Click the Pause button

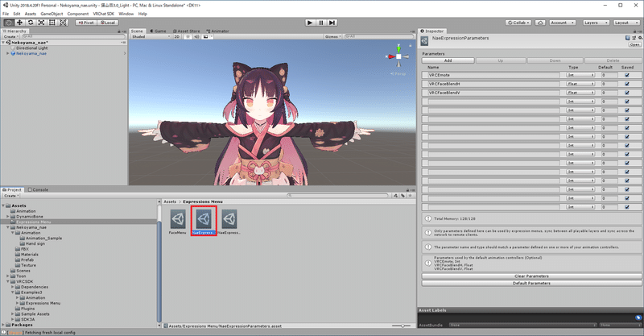pos(321,23)
